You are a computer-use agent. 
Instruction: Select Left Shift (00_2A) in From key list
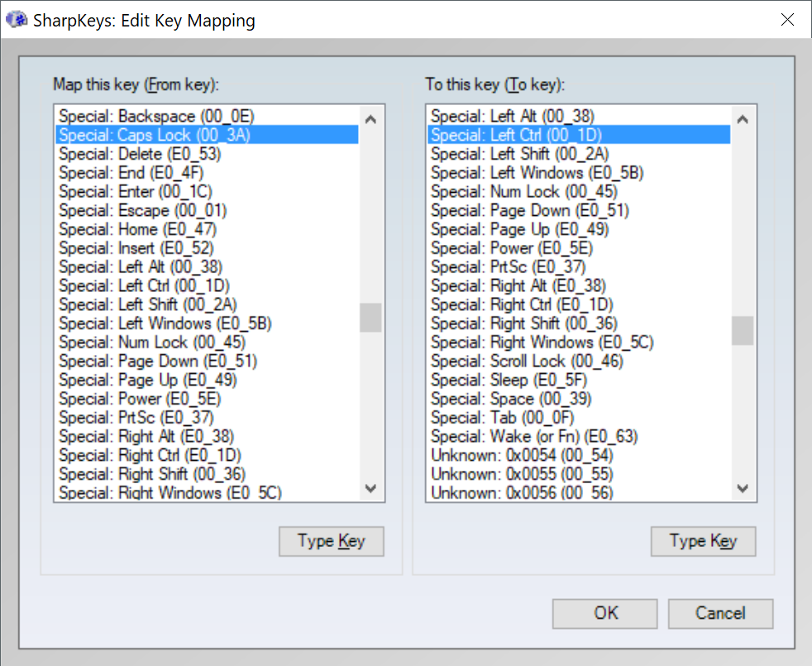208,304
